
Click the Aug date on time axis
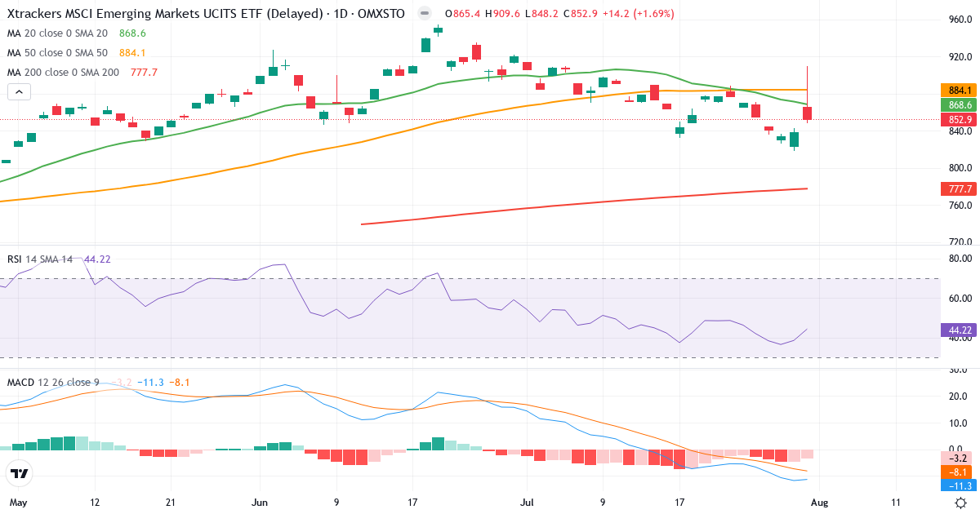(x=819, y=503)
